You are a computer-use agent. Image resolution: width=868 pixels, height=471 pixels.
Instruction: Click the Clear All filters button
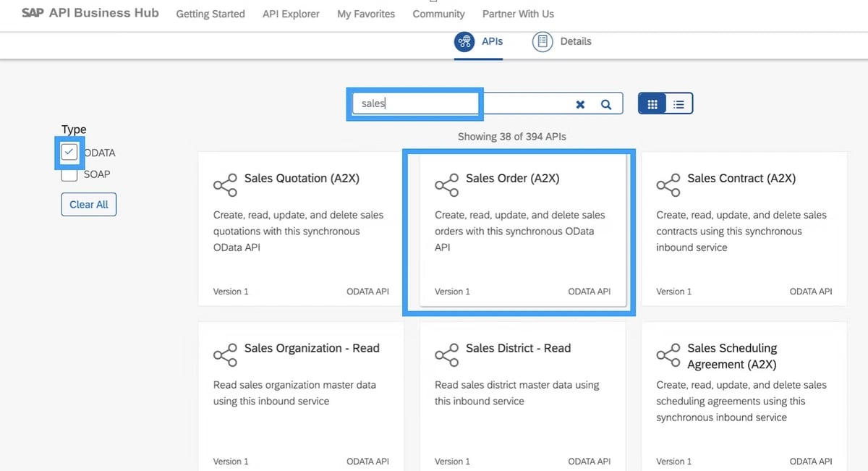[x=89, y=205]
